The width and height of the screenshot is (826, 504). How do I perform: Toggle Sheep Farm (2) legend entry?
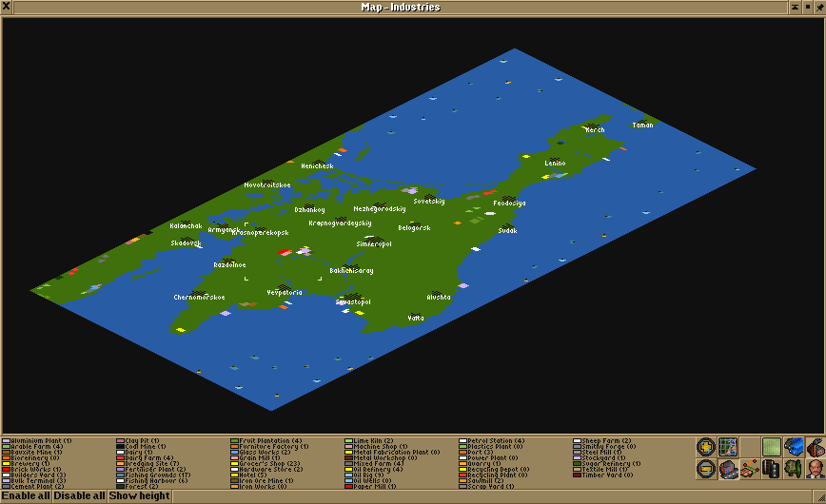click(602, 441)
